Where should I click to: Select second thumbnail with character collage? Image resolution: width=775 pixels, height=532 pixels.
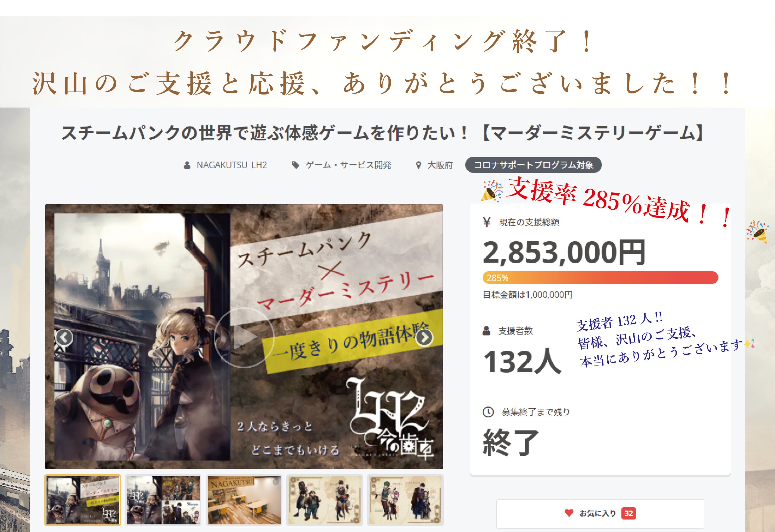pyautogui.click(x=163, y=500)
